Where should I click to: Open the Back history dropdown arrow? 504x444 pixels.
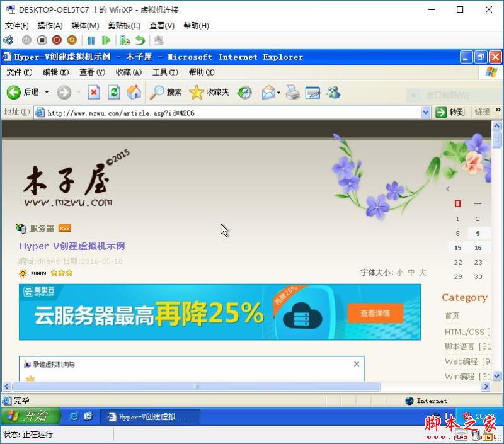coord(47,93)
